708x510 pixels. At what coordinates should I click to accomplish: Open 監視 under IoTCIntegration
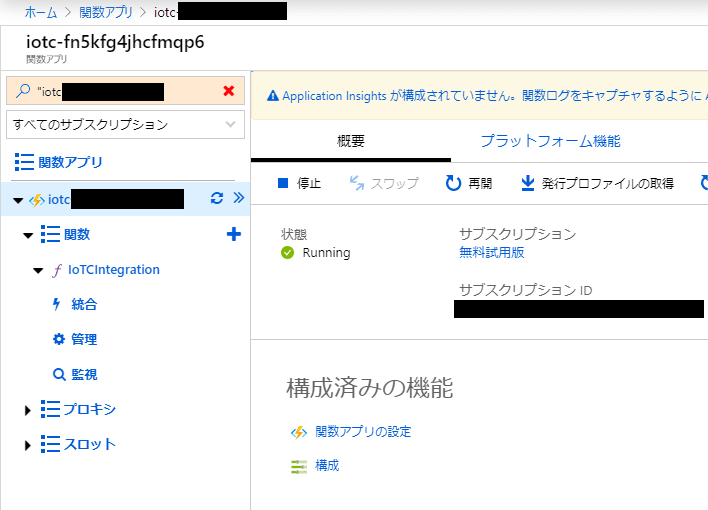tap(84, 374)
